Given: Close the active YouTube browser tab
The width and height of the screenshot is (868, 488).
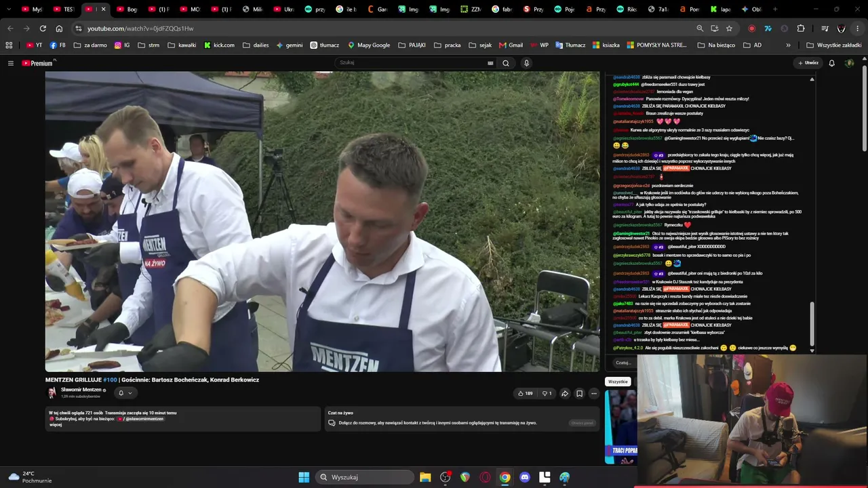Looking at the screenshot, I should [103, 9].
